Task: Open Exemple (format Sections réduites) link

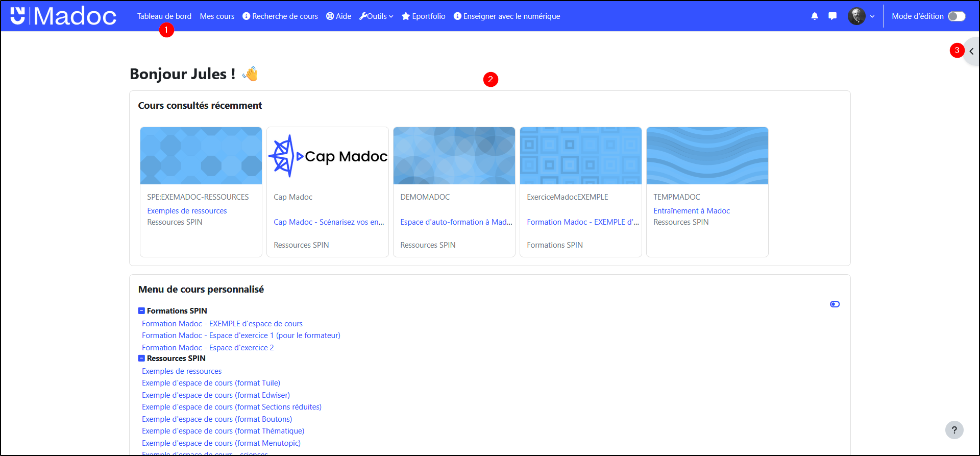Action: (232, 407)
